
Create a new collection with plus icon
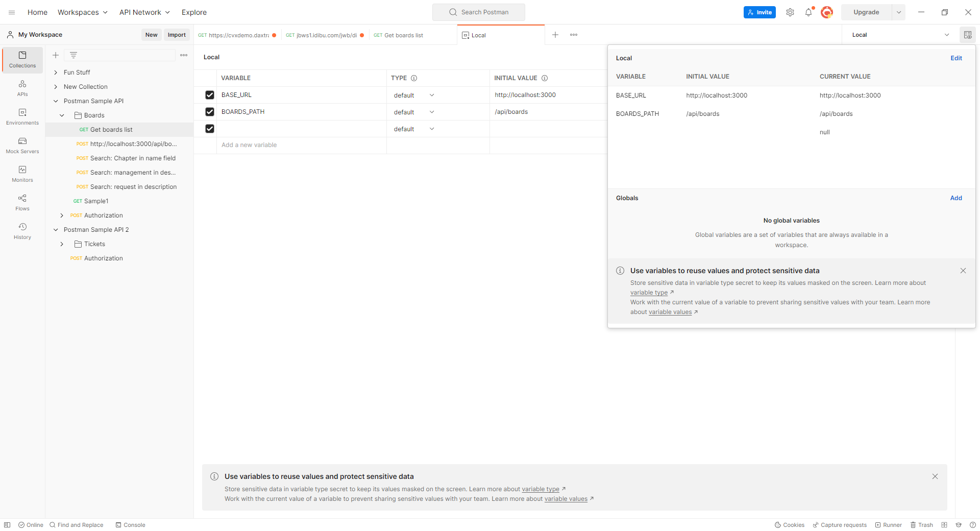[x=56, y=55]
